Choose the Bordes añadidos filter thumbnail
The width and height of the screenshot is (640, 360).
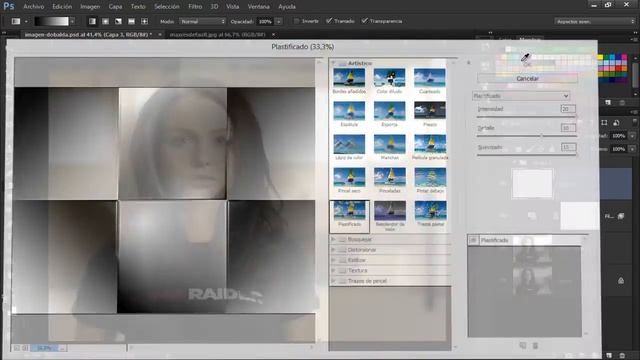pos(349,78)
